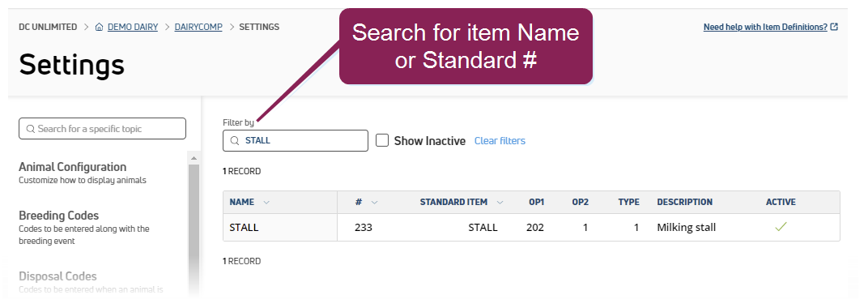
Task: Open Disposal Codes settings topic
Action: [57, 276]
